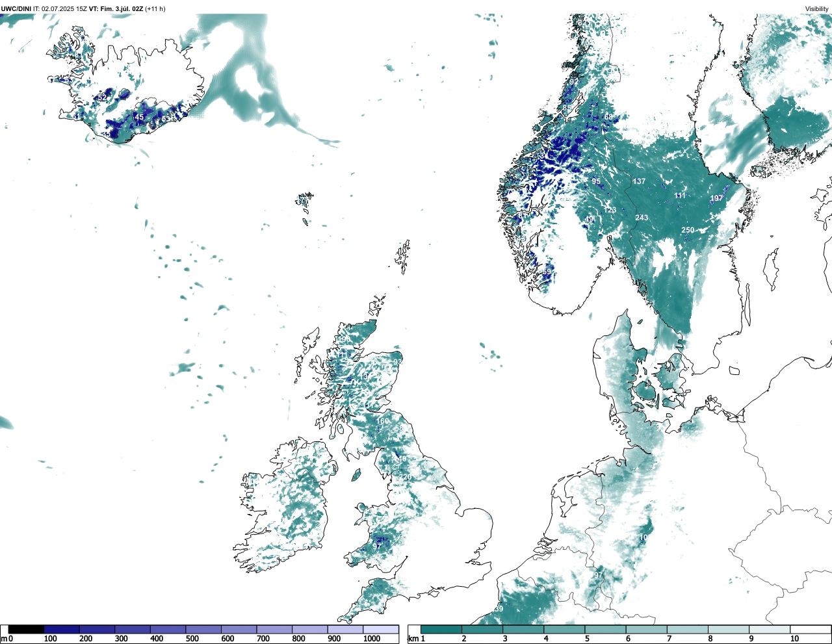The image size is (832, 644).
Task: Click the '111' value on the map
Action: pyautogui.click(x=680, y=196)
